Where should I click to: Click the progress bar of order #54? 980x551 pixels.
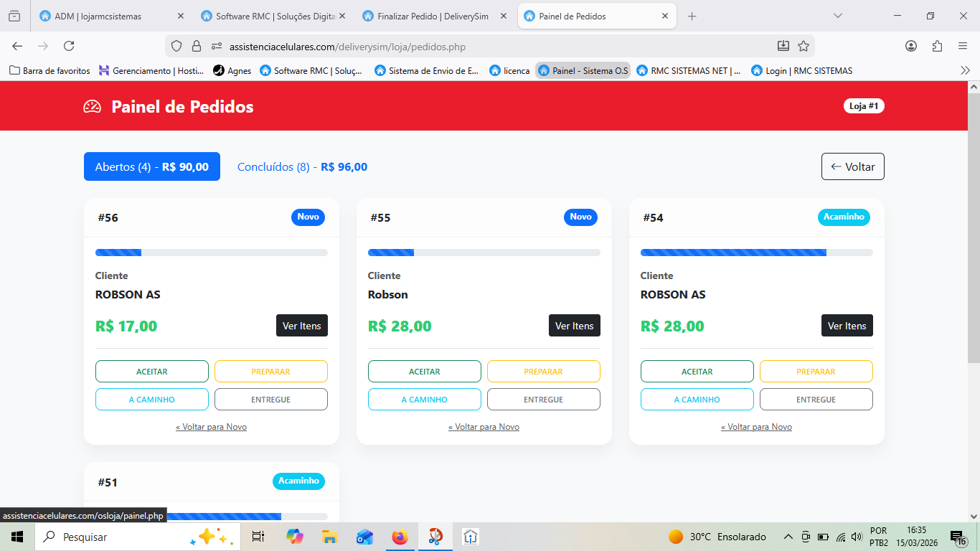pos(756,253)
